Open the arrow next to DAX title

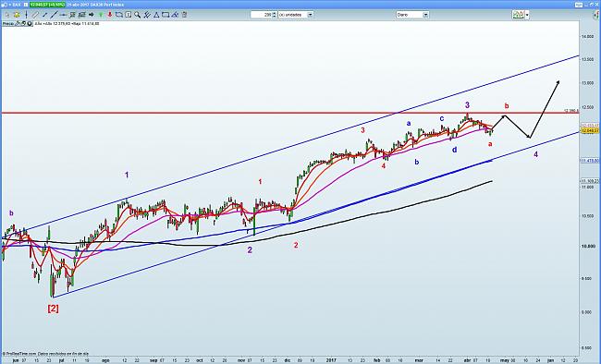10,5
